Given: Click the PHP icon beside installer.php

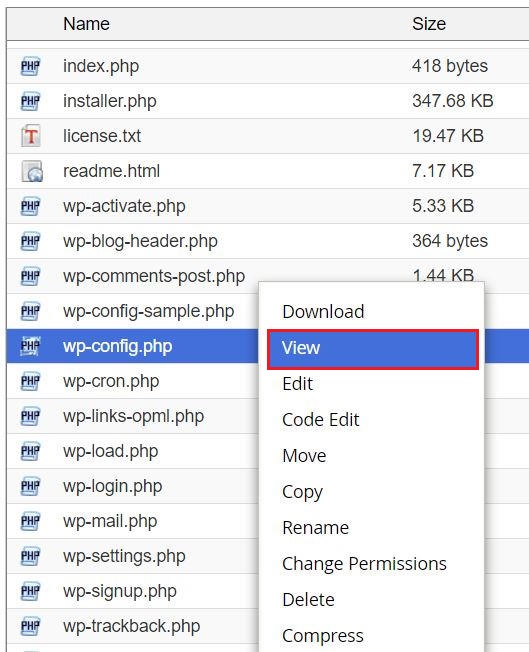Looking at the screenshot, I should coord(30,101).
